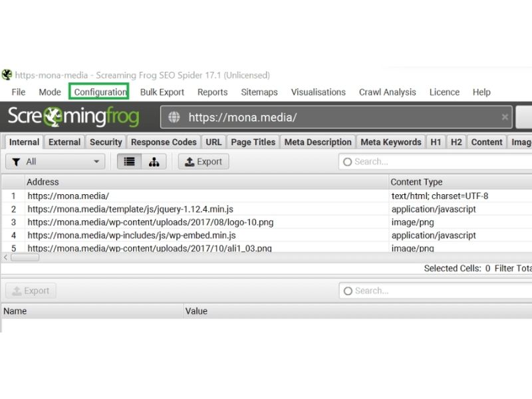532x399 pixels.
Task: Switch to the Security tab
Action: pyautogui.click(x=106, y=142)
